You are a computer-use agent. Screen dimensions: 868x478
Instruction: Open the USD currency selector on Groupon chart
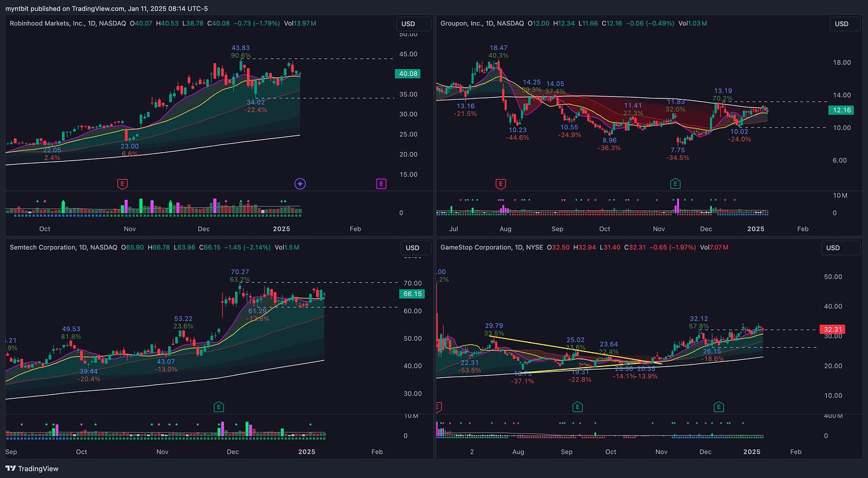[x=844, y=24]
